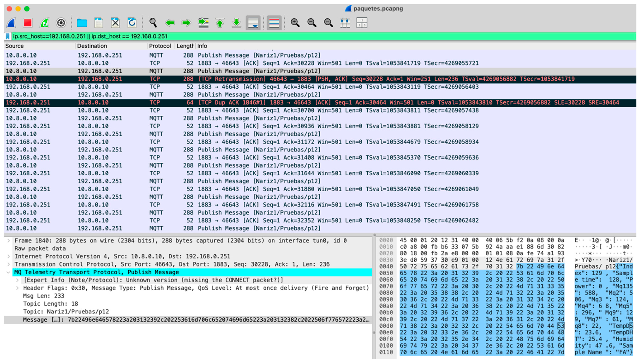Reload the capture file icon
This screenshot has width=641, height=364.
(132, 23)
